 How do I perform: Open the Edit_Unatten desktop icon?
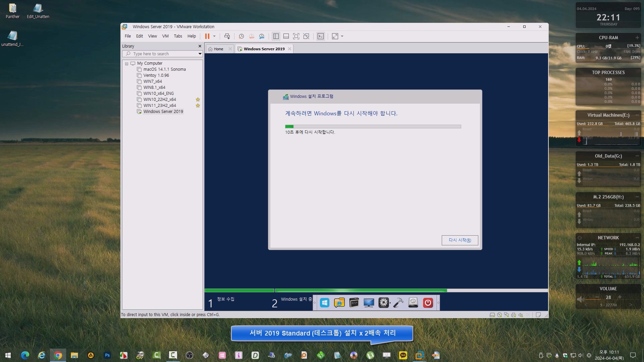(38, 11)
